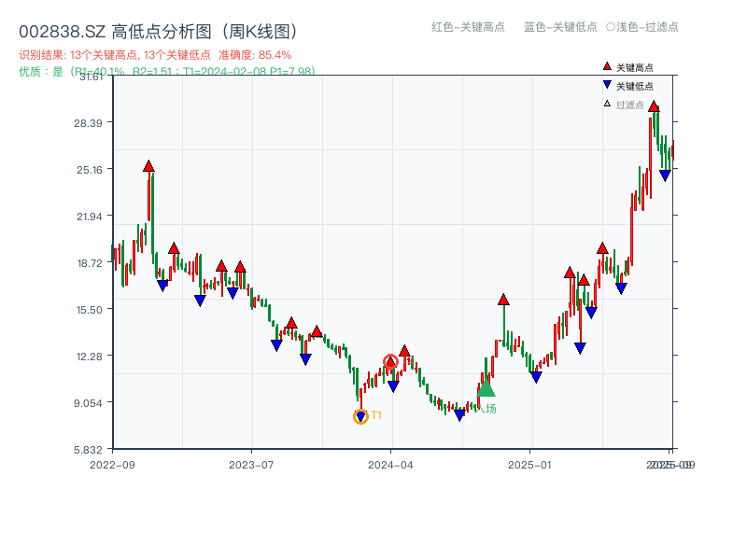Image resolution: width=747 pixels, height=560 pixels.
Task: Click key-low below the long red candle in spring 2025
Action: click(580, 348)
